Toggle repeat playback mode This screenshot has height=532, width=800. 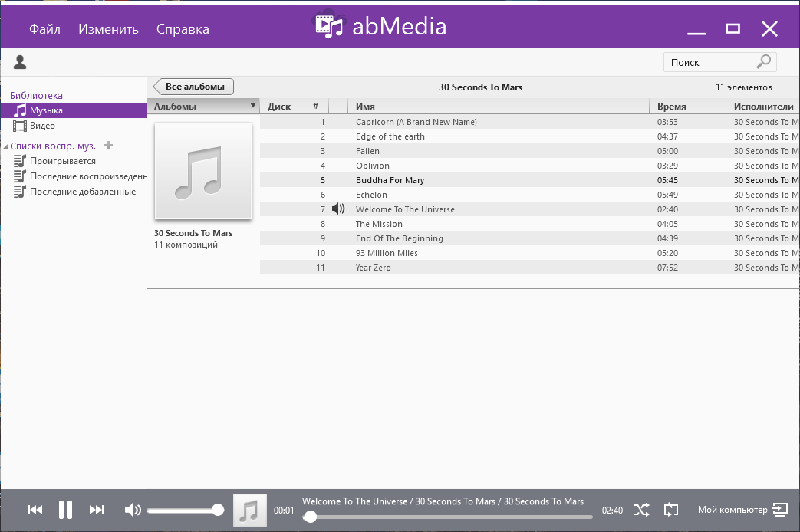pyautogui.click(x=671, y=510)
